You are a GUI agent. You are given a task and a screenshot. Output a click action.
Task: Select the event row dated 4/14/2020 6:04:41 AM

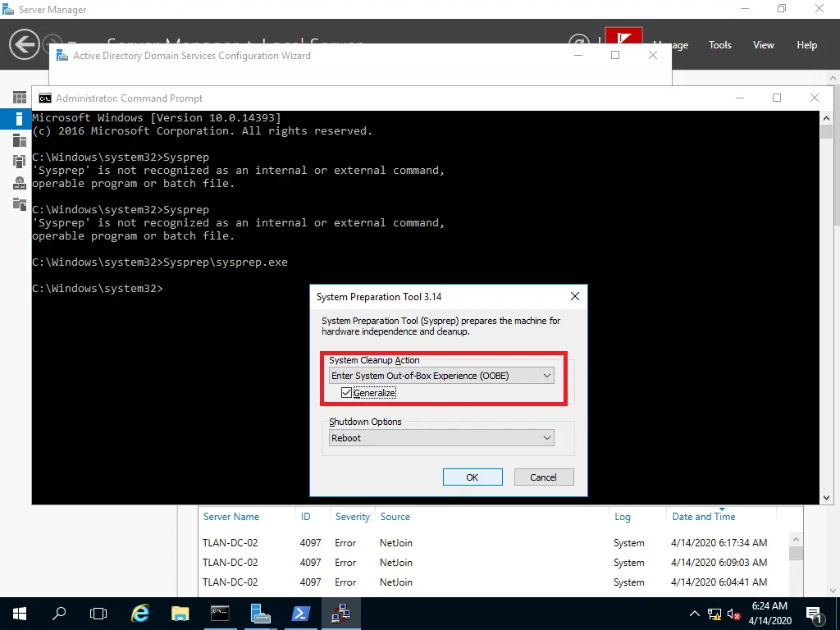click(495, 582)
